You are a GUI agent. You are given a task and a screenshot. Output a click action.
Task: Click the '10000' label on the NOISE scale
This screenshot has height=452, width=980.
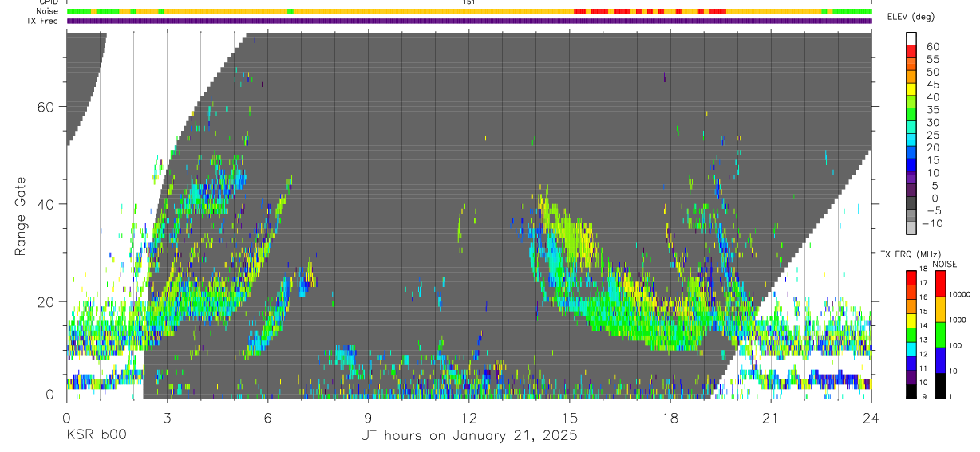pos(960,294)
